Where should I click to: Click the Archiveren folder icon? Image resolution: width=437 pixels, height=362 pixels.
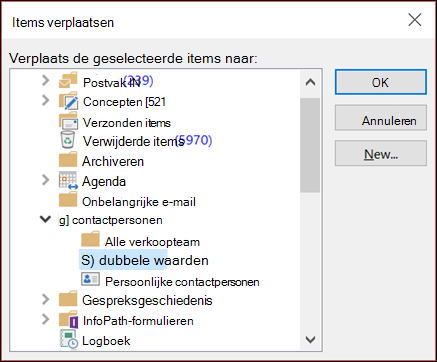coord(68,160)
